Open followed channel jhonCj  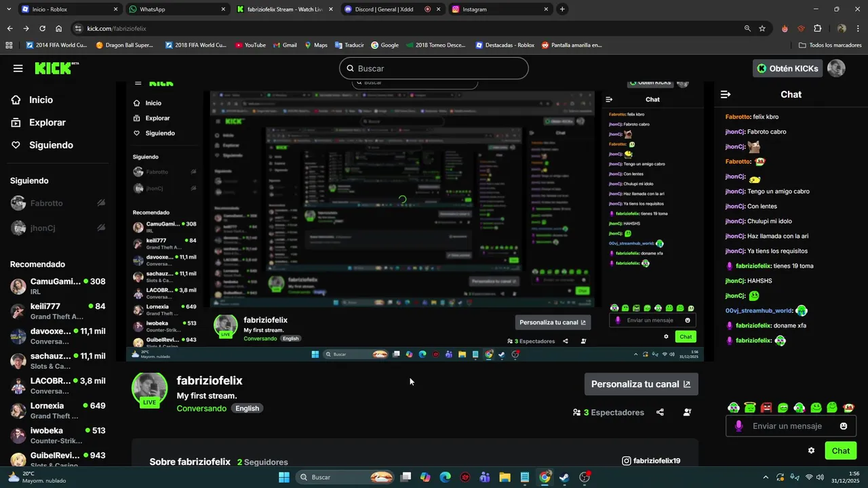pyautogui.click(x=58, y=228)
